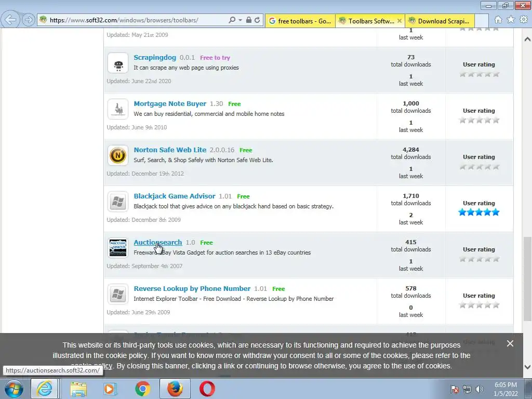
Task: Open Windows Media Player taskbar icon
Action: coord(110,389)
